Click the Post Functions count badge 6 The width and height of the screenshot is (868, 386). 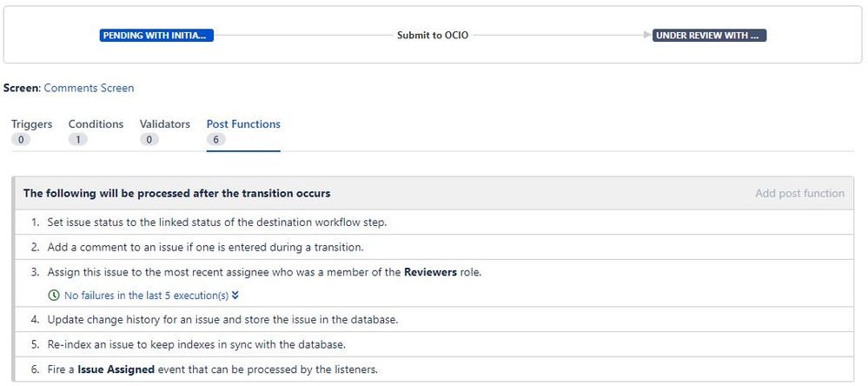tap(215, 140)
